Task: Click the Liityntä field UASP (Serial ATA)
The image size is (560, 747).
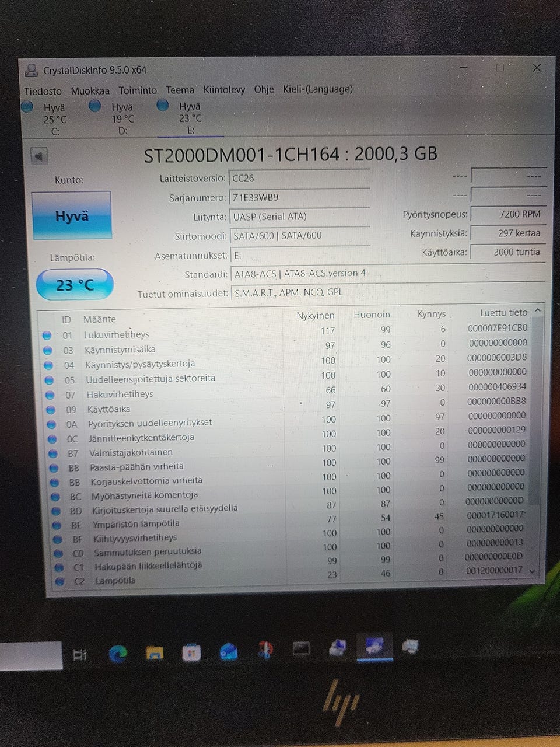Action: (300, 217)
